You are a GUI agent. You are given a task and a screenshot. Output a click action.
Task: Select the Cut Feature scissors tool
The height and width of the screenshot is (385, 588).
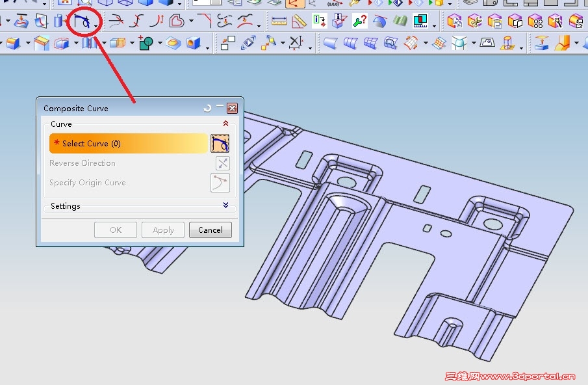[x=475, y=21]
